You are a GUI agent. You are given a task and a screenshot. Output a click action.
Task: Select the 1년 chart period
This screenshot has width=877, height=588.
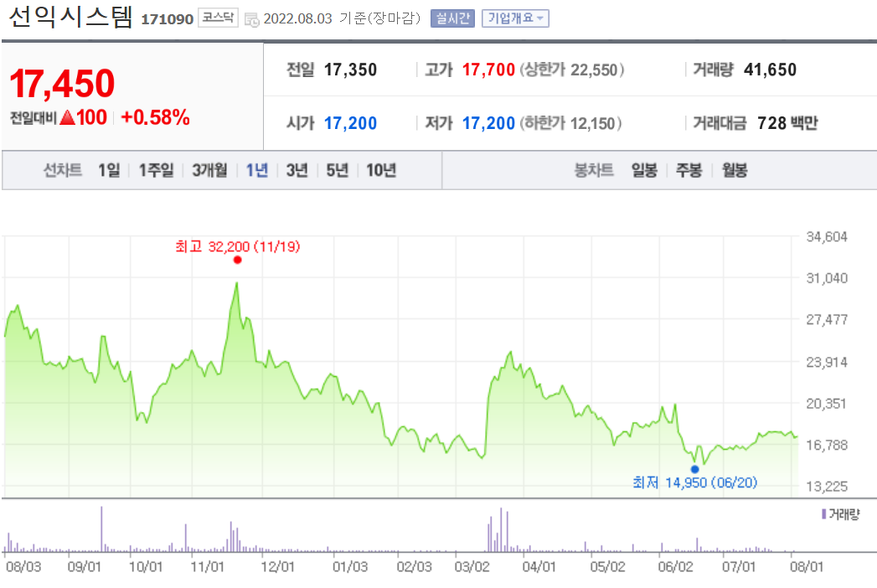pyautogui.click(x=256, y=170)
